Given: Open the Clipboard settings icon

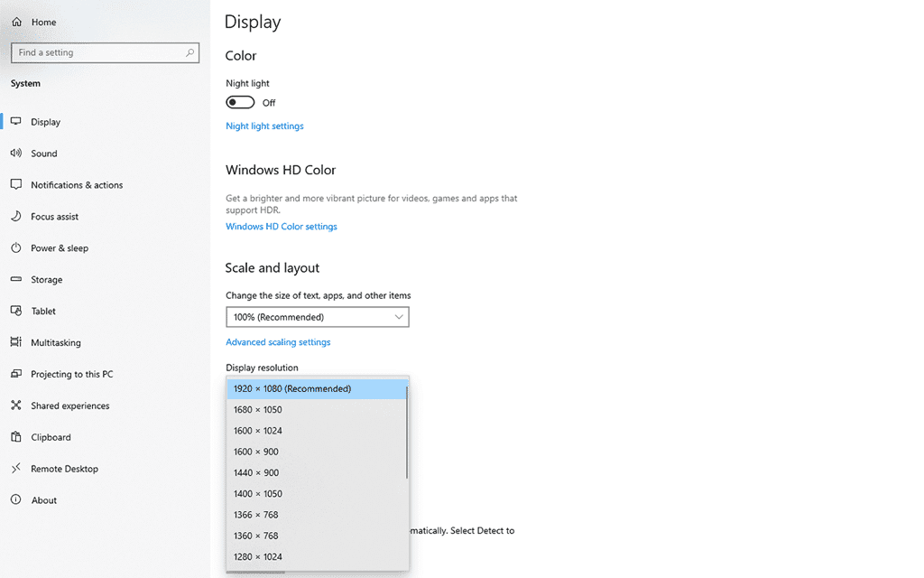Looking at the screenshot, I should [x=17, y=436].
